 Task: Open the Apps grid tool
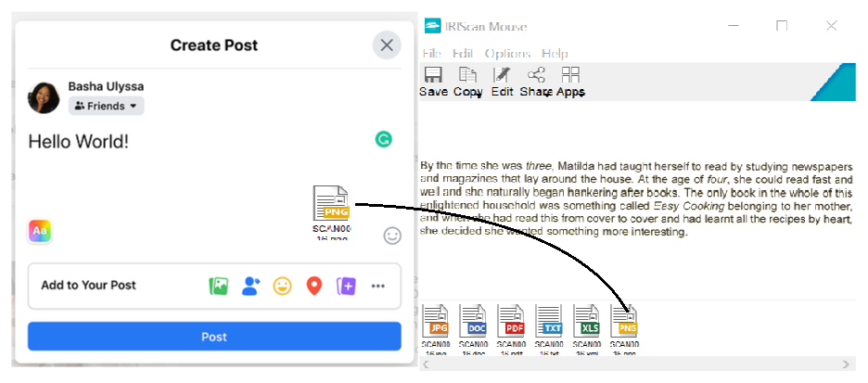click(570, 75)
